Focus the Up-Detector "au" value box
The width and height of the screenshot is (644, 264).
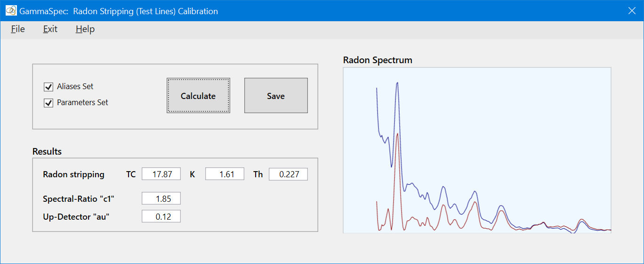[x=161, y=217]
